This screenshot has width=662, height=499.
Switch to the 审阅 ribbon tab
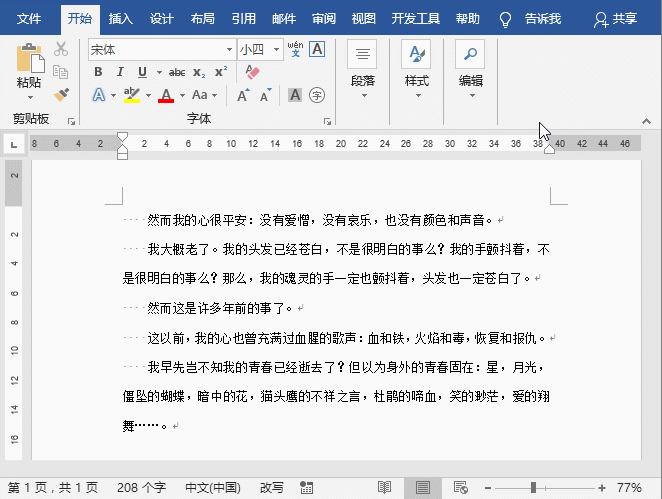pos(324,18)
